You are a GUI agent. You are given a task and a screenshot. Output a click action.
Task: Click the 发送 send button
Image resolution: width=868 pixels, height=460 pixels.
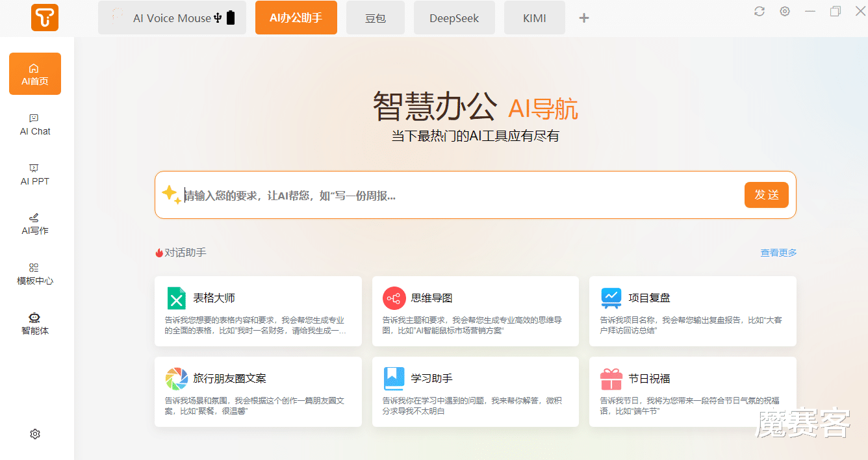[x=767, y=195]
